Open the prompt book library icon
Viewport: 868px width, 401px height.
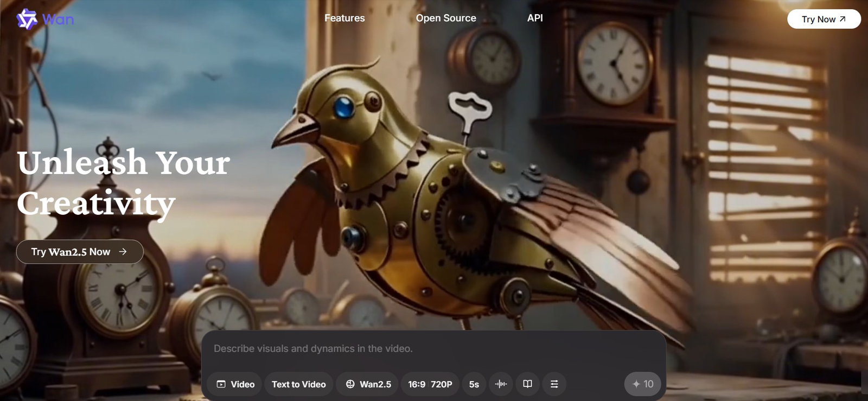point(527,384)
